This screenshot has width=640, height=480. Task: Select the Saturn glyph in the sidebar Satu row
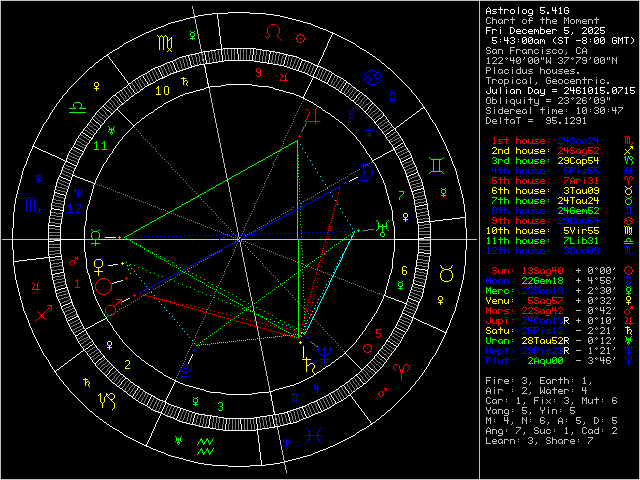[629, 331]
